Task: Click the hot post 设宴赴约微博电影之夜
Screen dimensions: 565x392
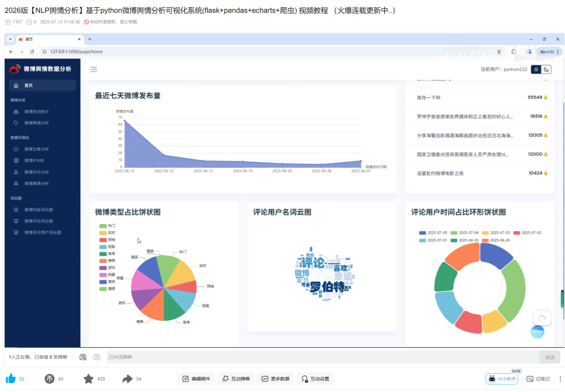Action: [x=440, y=174]
